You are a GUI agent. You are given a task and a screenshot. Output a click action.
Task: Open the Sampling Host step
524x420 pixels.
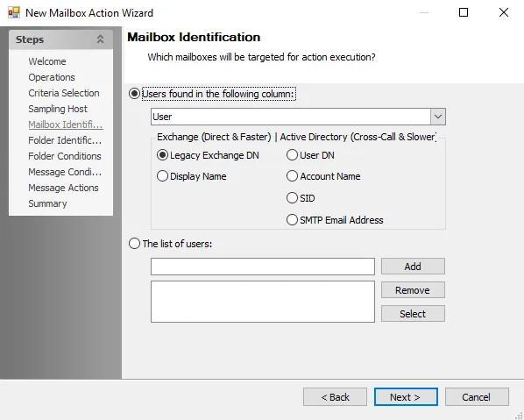tap(58, 109)
